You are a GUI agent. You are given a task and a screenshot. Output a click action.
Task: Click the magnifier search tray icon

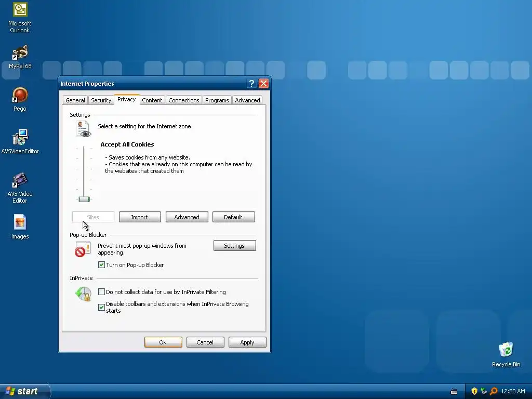(494, 391)
